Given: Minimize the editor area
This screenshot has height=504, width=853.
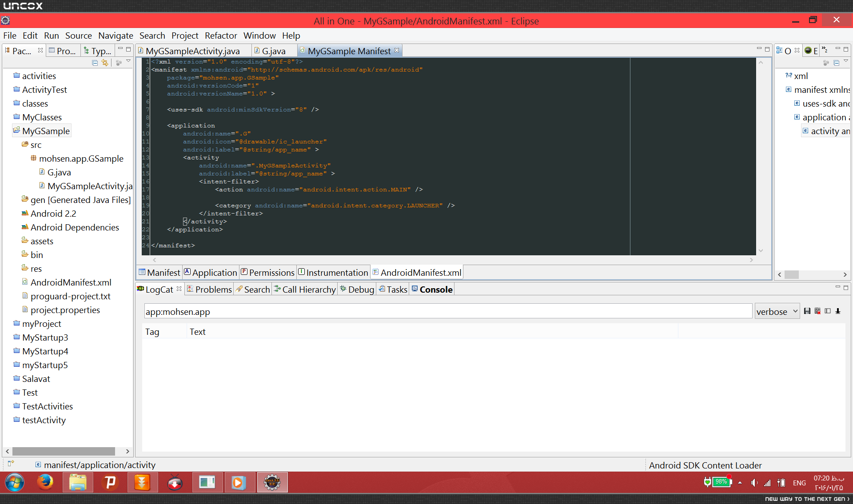Looking at the screenshot, I should [759, 49].
